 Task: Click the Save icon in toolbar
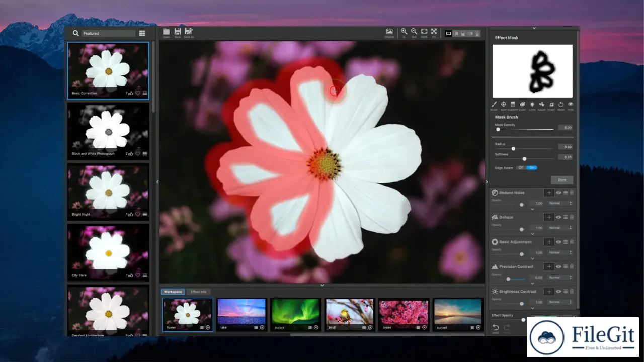[178, 32]
